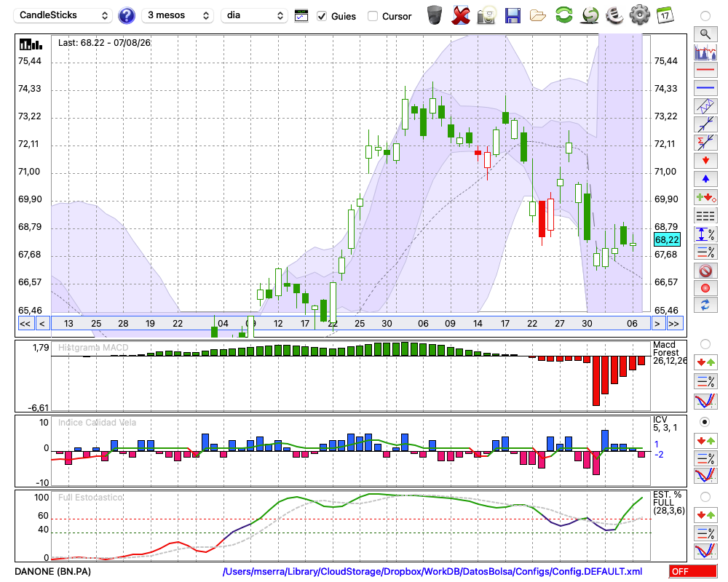Click the blue question mark help icon
728x582 pixels.
(126, 16)
